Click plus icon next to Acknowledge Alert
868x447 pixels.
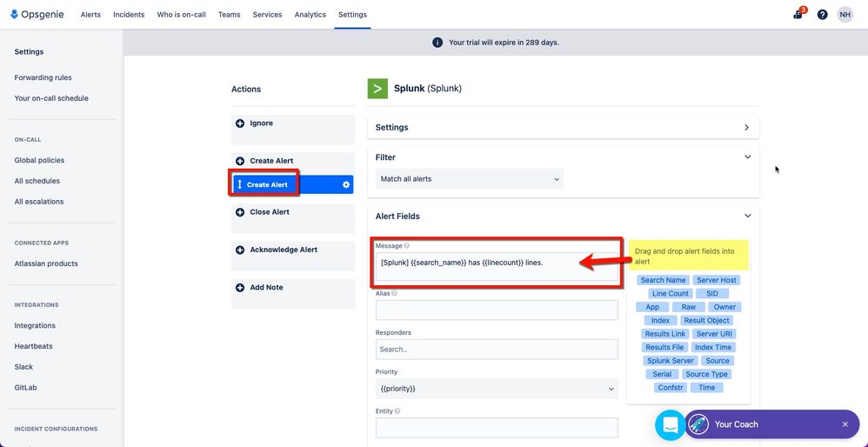click(x=240, y=250)
